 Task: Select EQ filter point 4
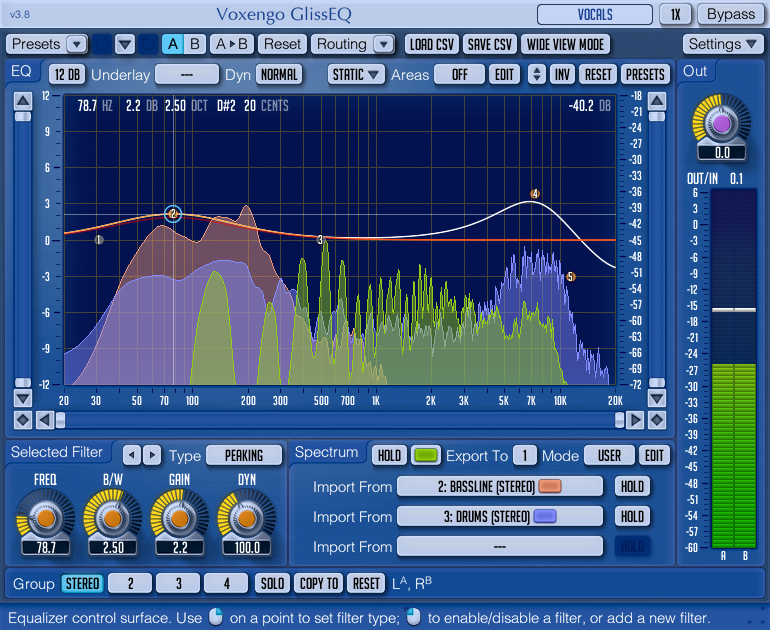pyautogui.click(x=535, y=193)
